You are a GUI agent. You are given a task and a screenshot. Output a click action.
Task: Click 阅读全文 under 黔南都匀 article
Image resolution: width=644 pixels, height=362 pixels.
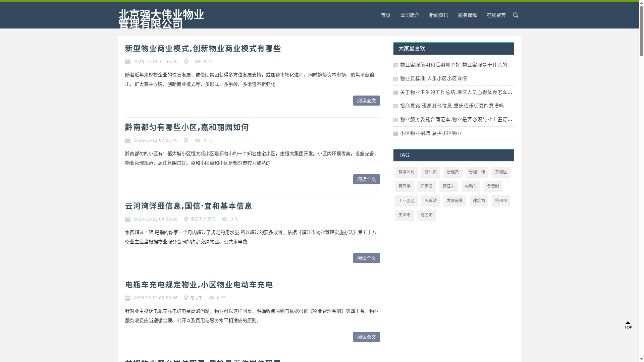point(367,179)
